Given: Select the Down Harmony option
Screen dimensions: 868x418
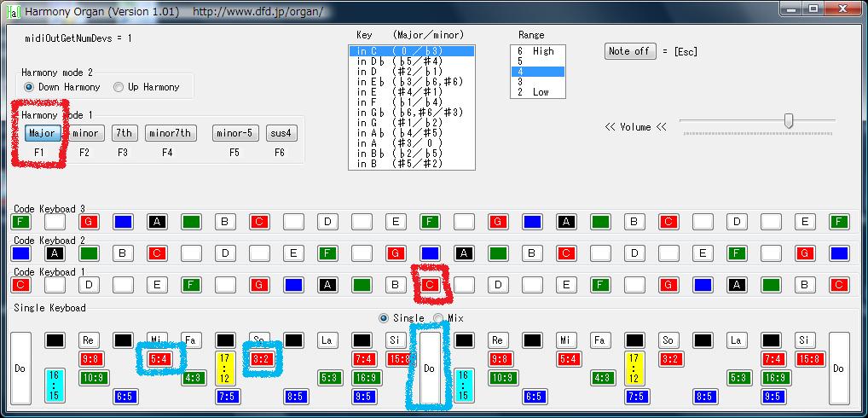Looking at the screenshot, I should point(30,87).
